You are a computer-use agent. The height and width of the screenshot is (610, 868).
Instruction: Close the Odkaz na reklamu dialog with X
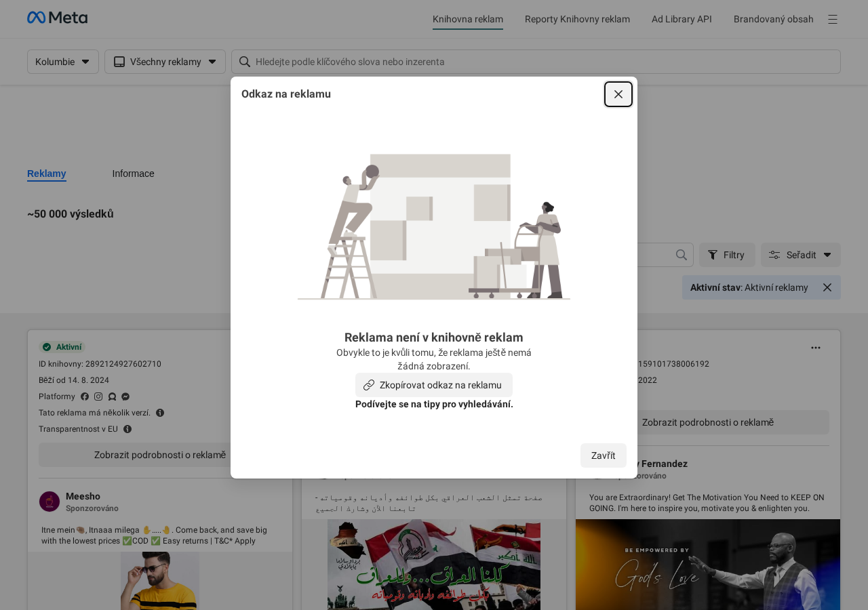[618, 94]
